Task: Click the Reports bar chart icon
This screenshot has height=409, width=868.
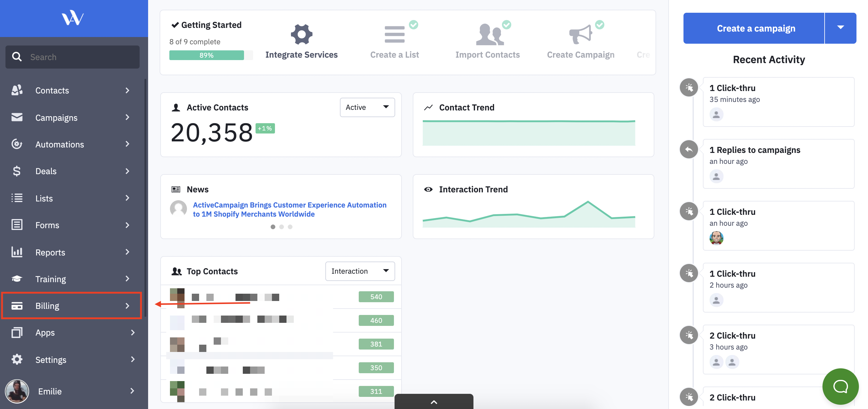Action: pyautogui.click(x=17, y=252)
